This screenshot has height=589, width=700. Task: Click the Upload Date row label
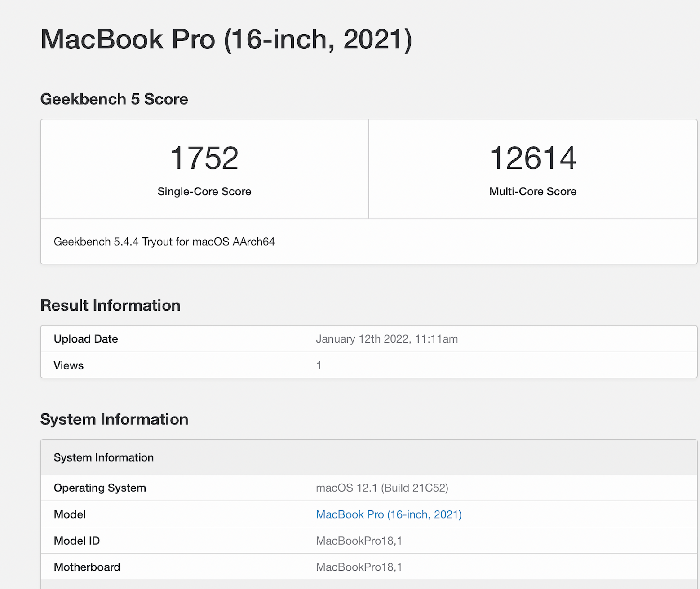coord(86,339)
